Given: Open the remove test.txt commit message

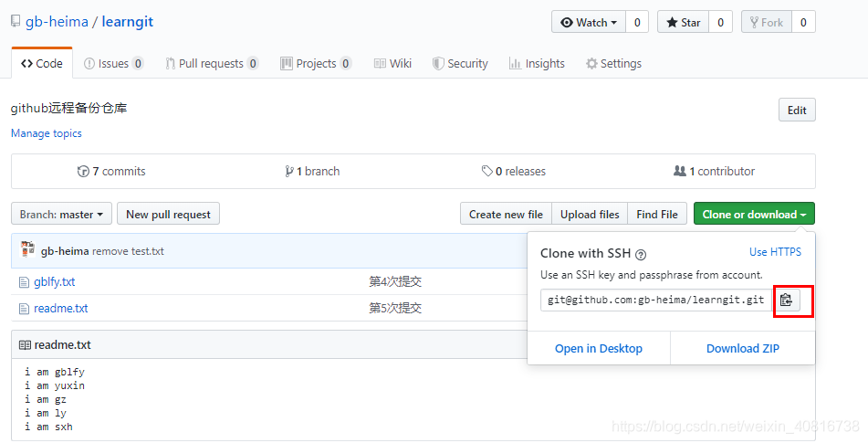Looking at the screenshot, I should pyautogui.click(x=128, y=251).
